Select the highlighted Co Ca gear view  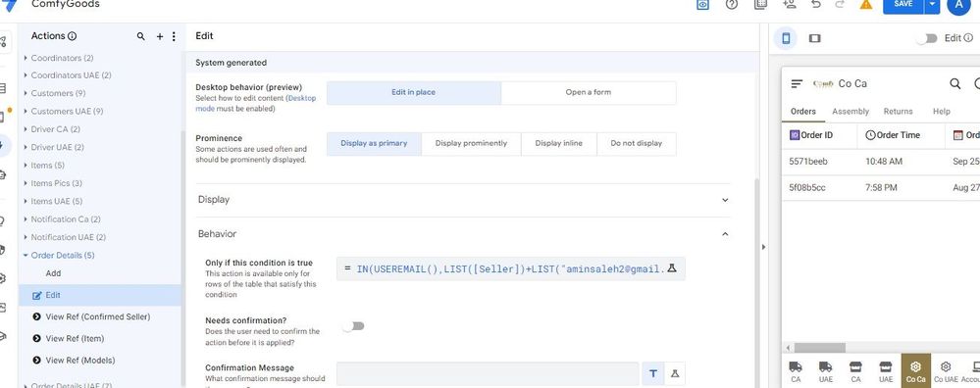coord(915,370)
